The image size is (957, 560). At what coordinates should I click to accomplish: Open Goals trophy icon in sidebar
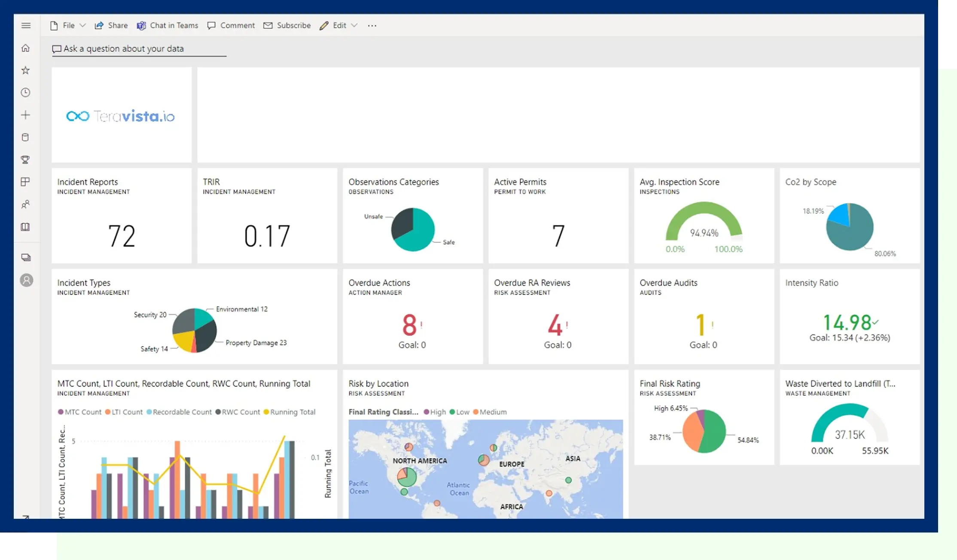pyautogui.click(x=26, y=160)
